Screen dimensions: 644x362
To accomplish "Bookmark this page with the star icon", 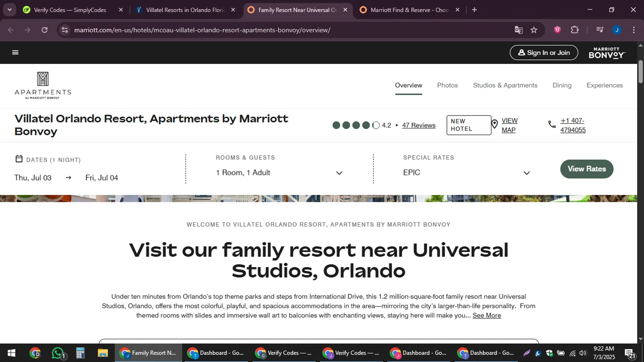I will (x=534, y=30).
